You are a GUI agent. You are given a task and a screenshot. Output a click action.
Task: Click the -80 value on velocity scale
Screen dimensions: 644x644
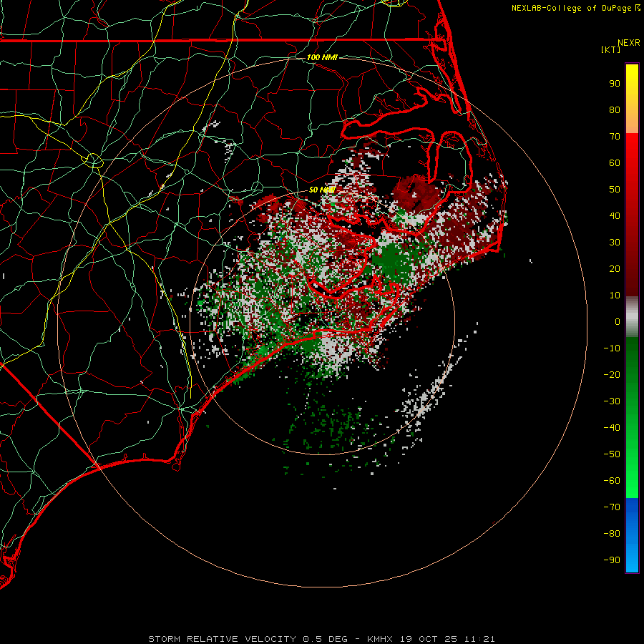click(612, 534)
